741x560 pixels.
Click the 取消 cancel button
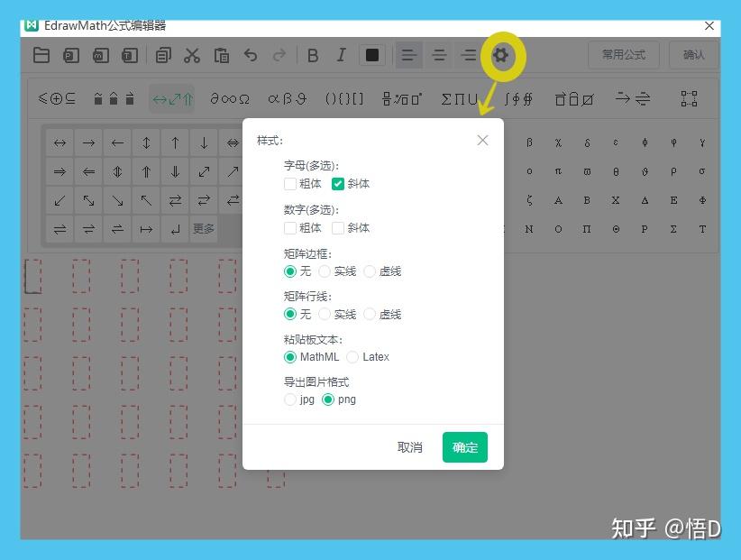click(410, 447)
